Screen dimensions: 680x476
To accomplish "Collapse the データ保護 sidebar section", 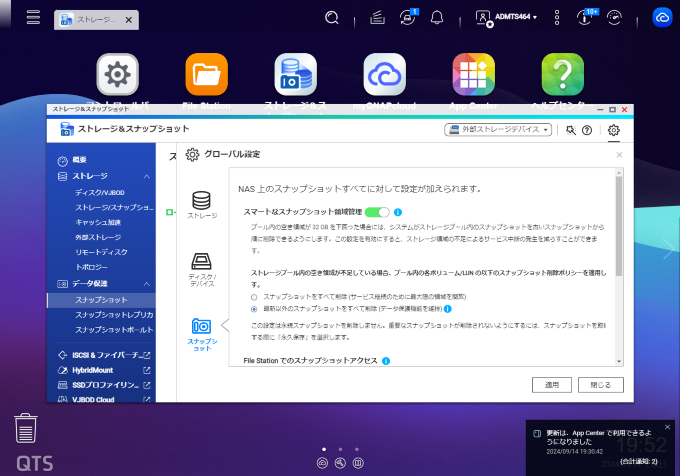I will click(147, 284).
